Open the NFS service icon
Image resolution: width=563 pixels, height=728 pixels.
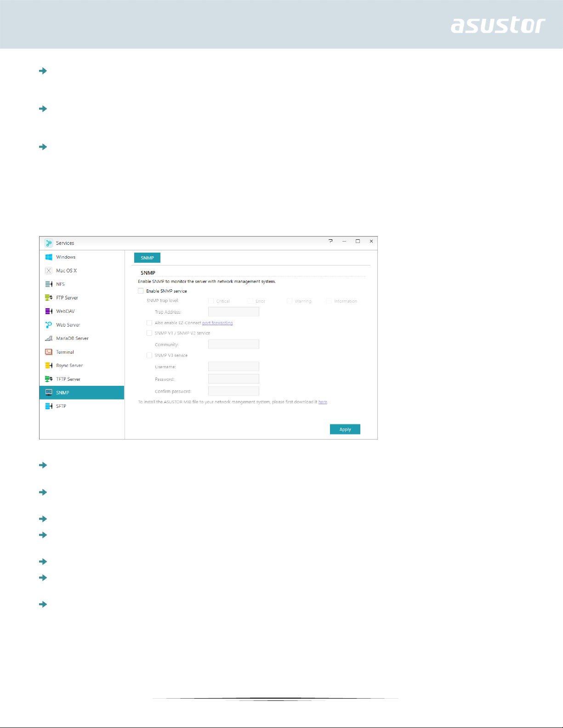tap(49, 284)
